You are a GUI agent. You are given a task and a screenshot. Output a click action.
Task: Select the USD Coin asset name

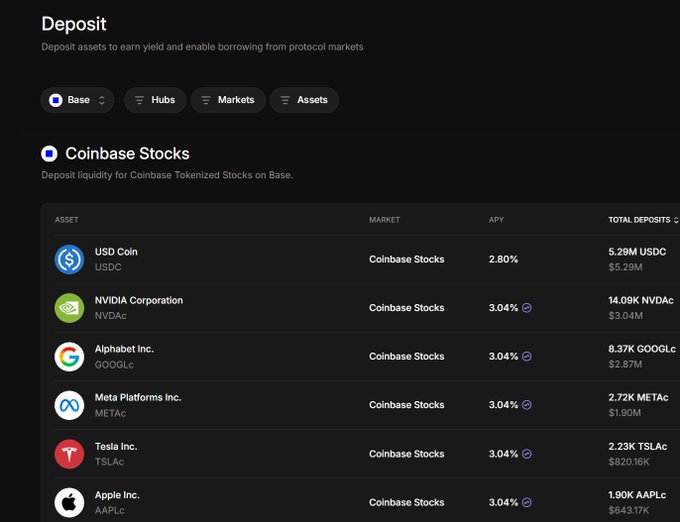116,252
